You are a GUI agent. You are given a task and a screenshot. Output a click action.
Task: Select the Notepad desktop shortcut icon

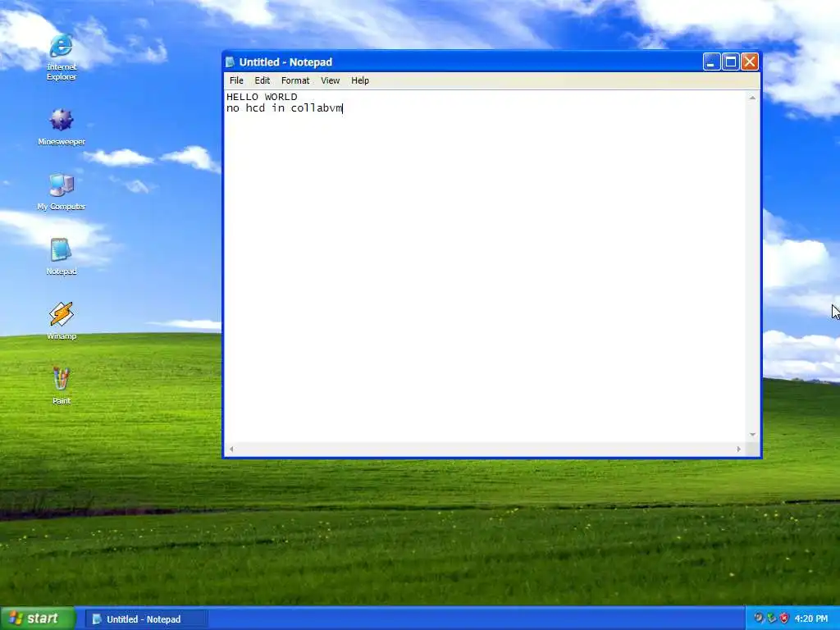pyautogui.click(x=61, y=256)
